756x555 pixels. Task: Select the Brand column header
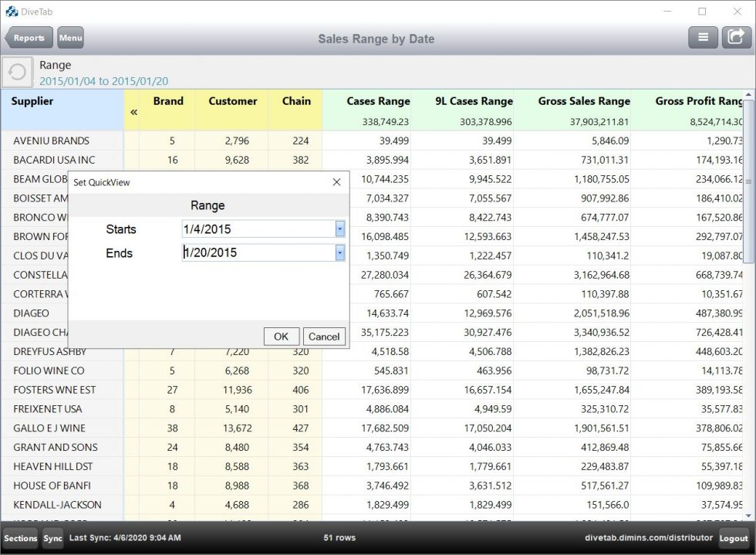168,100
